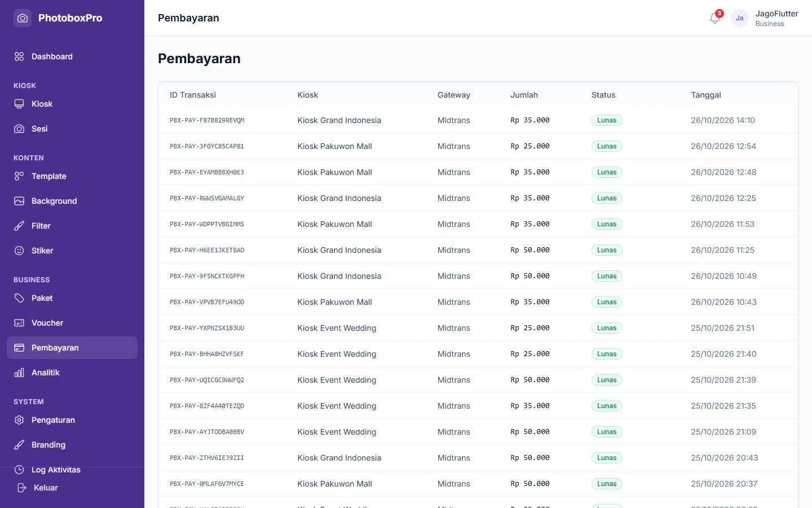812x508 pixels.
Task: Click the ID Transaksi column header
Action: tap(193, 95)
